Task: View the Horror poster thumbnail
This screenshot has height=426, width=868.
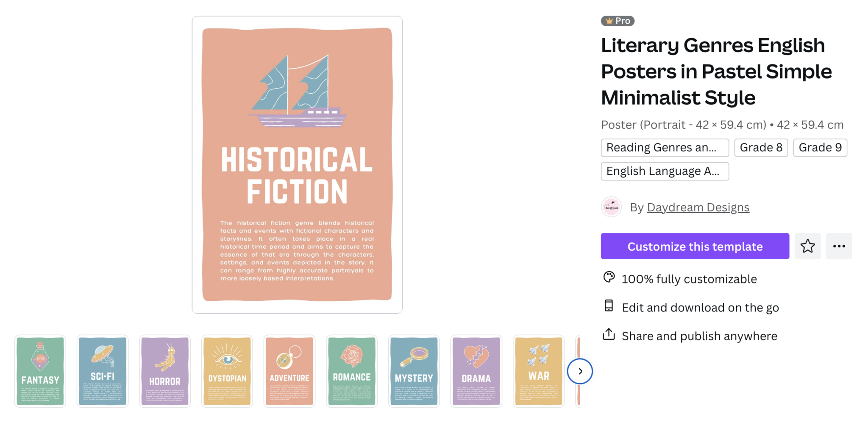Action: tap(165, 371)
